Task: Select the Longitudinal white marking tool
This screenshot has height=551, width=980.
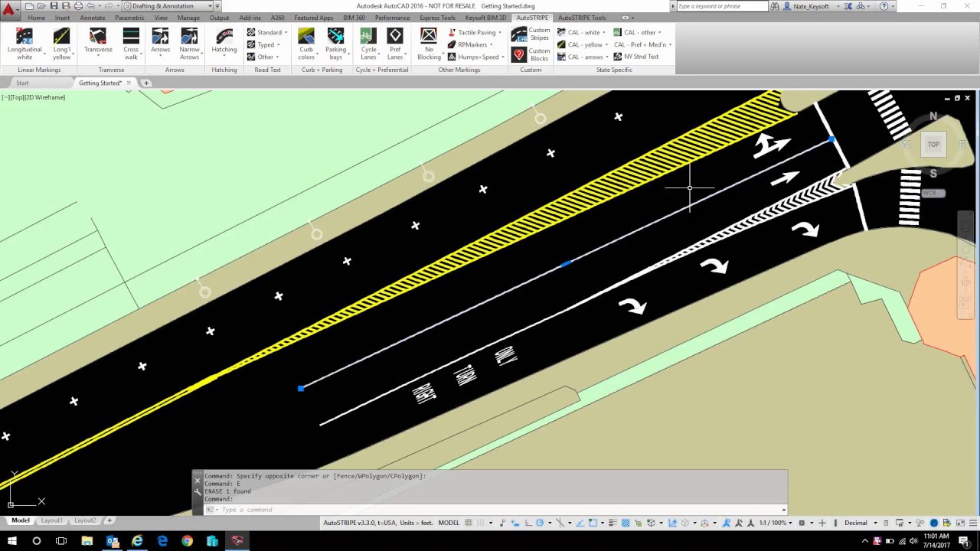Action: pos(24,44)
